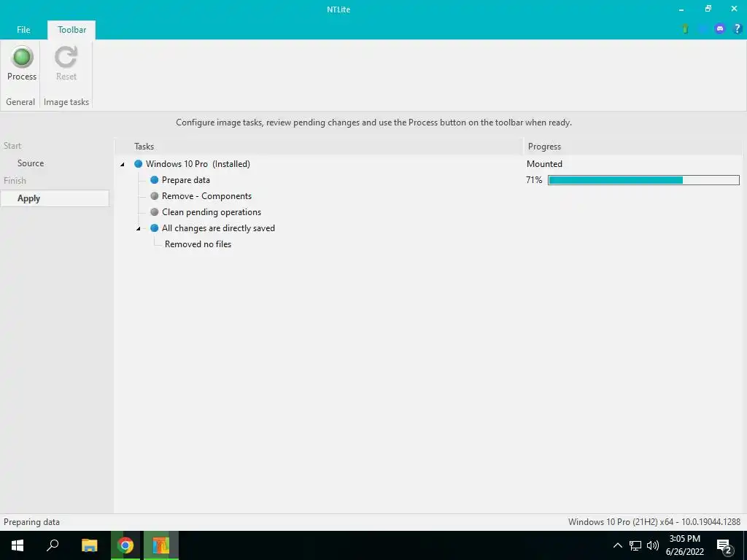This screenshot has width=747, height=560.
Task: Click Windows 10 Pro (21H2) x64 status text
Action: 654,522
